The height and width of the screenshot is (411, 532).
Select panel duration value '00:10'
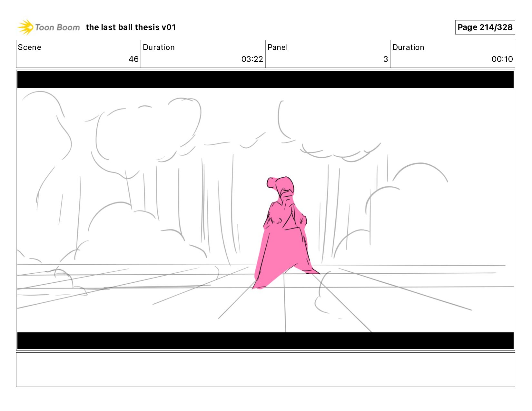502,59
